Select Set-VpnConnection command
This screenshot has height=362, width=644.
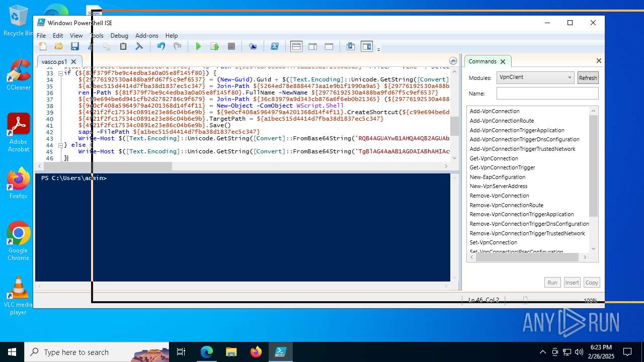pos(493,242)
